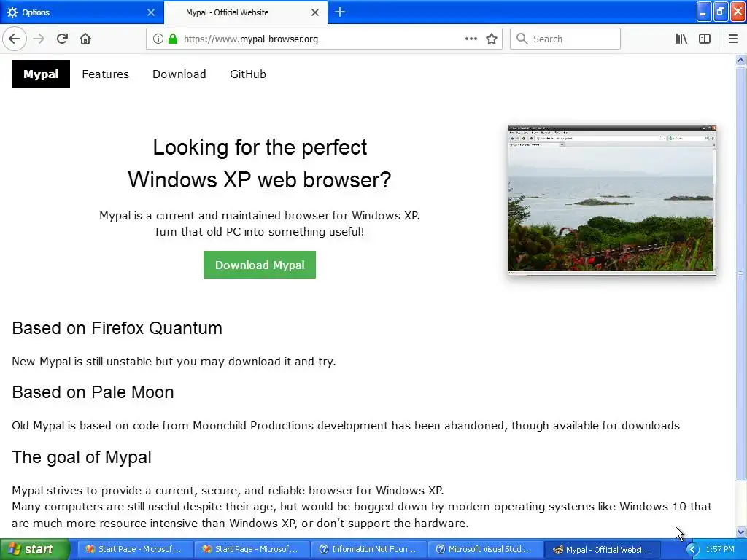Click the forward navigation arrow
The image size is (747, 560).
[x=39, y=39]
